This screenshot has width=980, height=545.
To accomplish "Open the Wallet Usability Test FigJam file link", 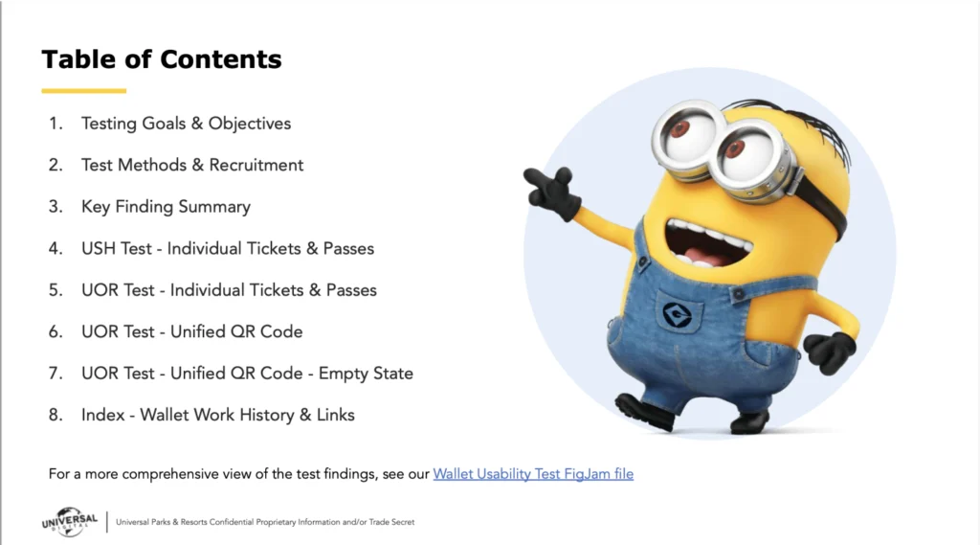I will (533, 473).
